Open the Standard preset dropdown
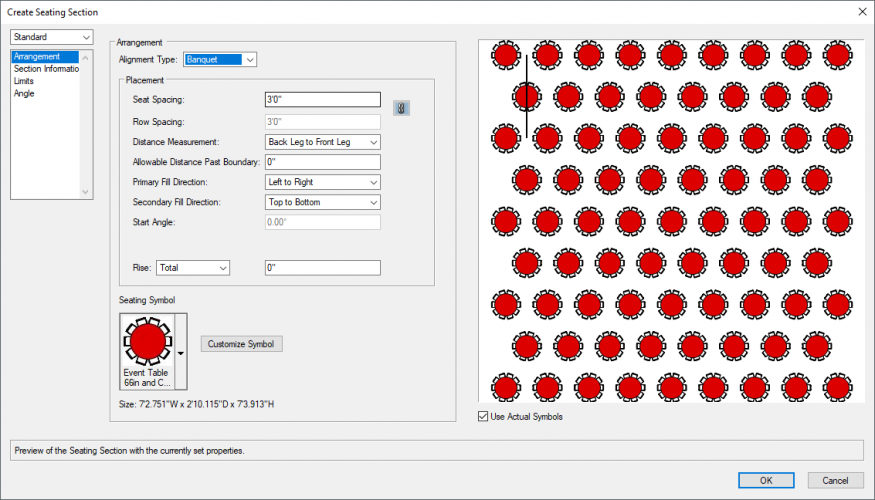The image size is (875, 500). click(x=51, y=37)
